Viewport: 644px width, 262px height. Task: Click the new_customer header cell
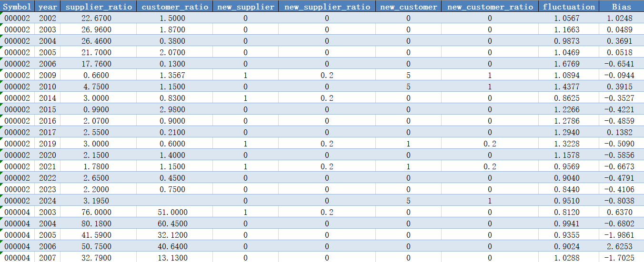click(x=409, y=6)
